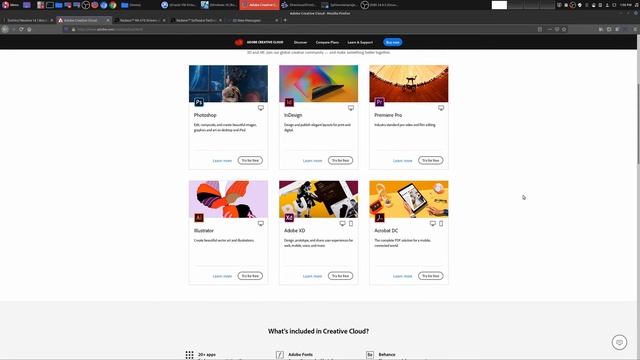This screenshot has height=360, width=640.
Task: Click Learn more on the Acrobat DC card
Action: pos(402,276)
